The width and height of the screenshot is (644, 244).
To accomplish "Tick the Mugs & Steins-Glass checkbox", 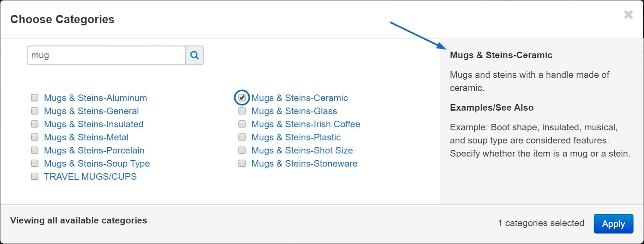I will tap(242, 111).
